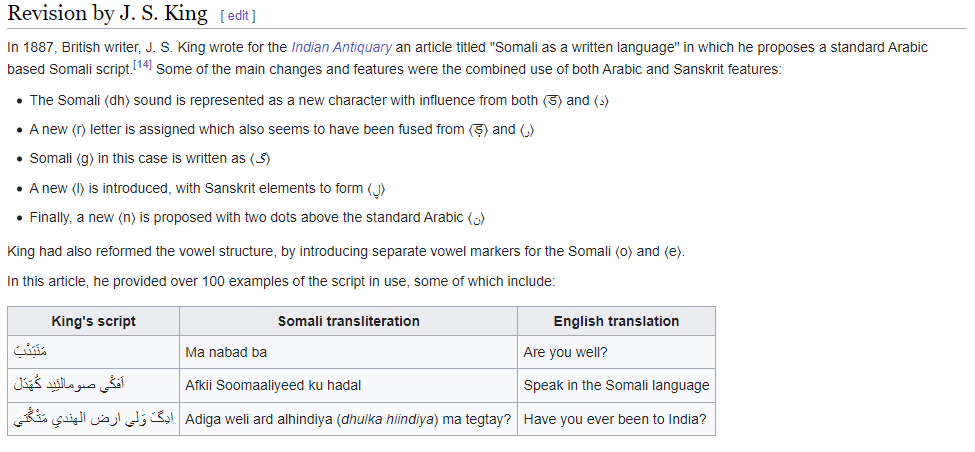Screen dimensions: 975x452
Task: Follow citation reference number 14
Action: [x=142, y=65]
